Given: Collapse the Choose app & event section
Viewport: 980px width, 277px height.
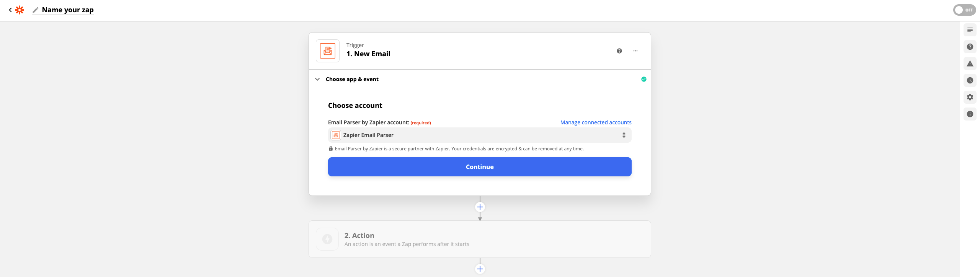Looking at the screenshot, I should tap(317, 79).
